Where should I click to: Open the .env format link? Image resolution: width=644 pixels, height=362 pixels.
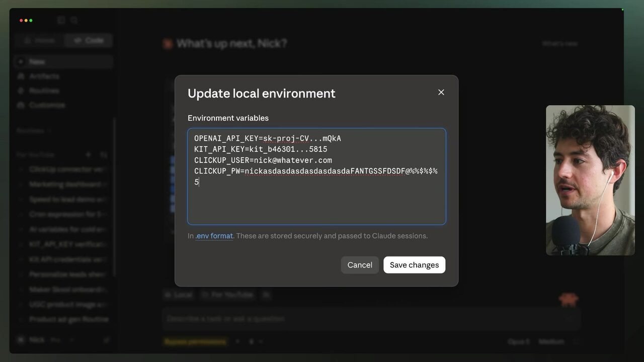[x=214, y=236]
